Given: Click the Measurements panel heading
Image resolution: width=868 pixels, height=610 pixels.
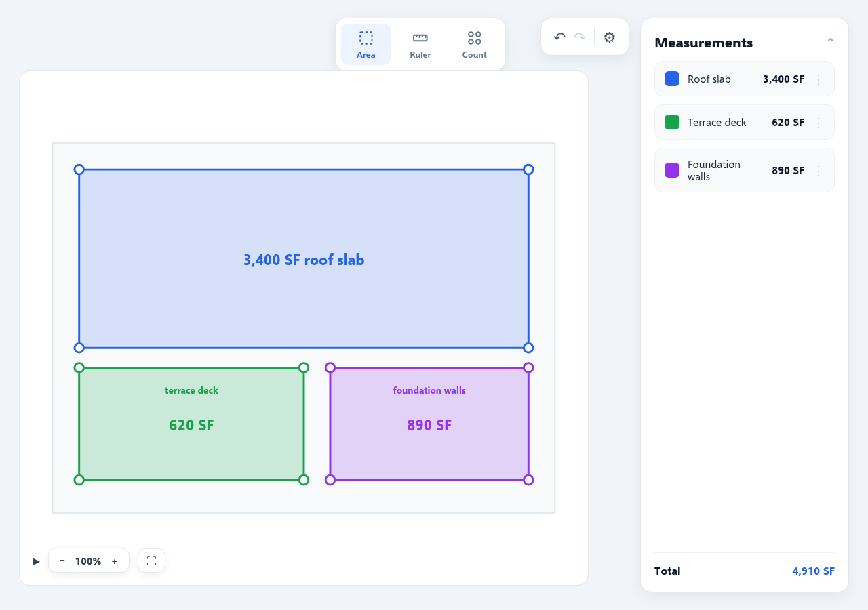Looking at the screenshot, I should (x=703, y=43).
